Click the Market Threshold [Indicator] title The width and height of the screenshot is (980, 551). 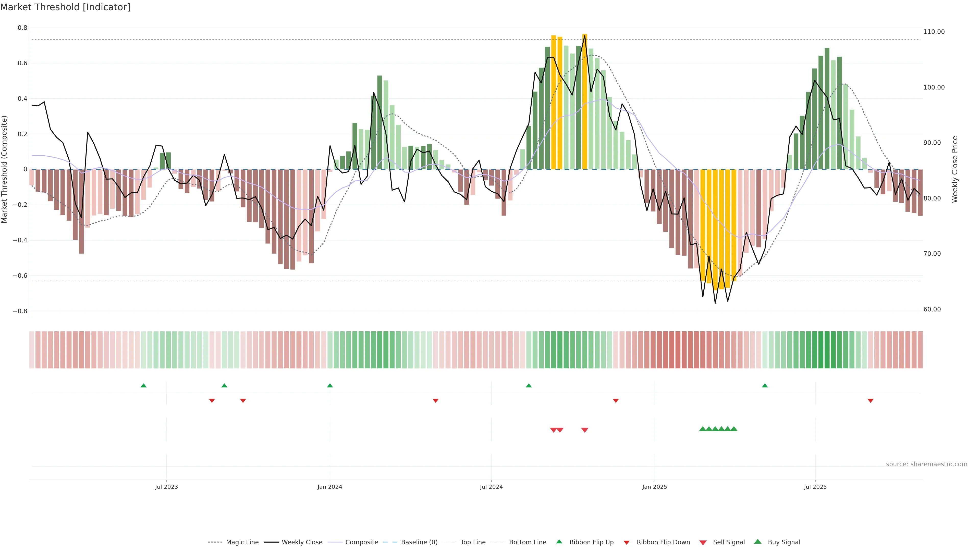pyautogui.click(x=65, y=7)
